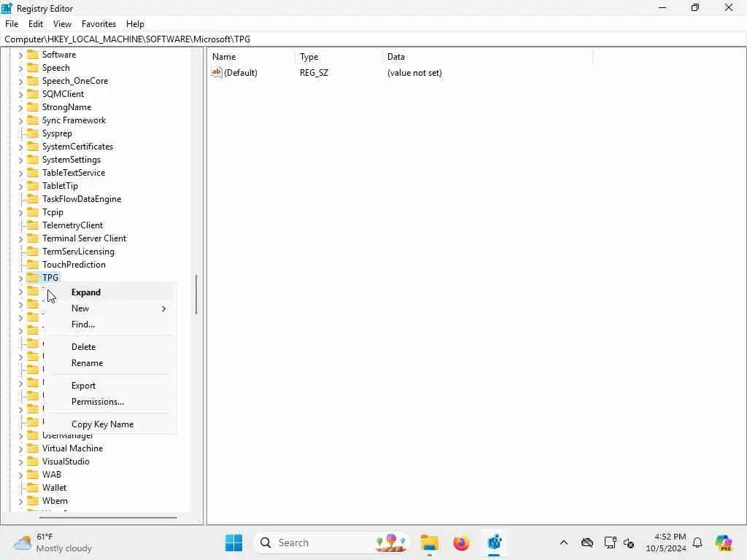Click the StrongName key folder icon
Image resolution: width=747 pixels, height=560 pixels.
pos(32,107)
